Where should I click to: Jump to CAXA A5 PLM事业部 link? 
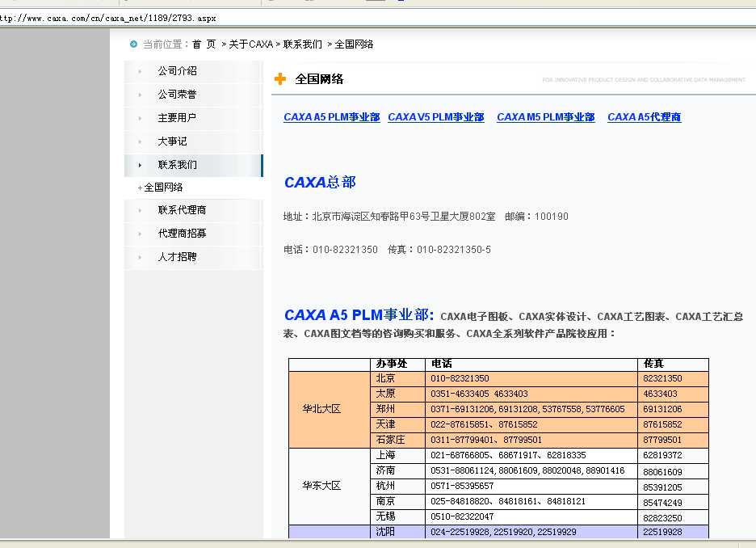(332, 117)
